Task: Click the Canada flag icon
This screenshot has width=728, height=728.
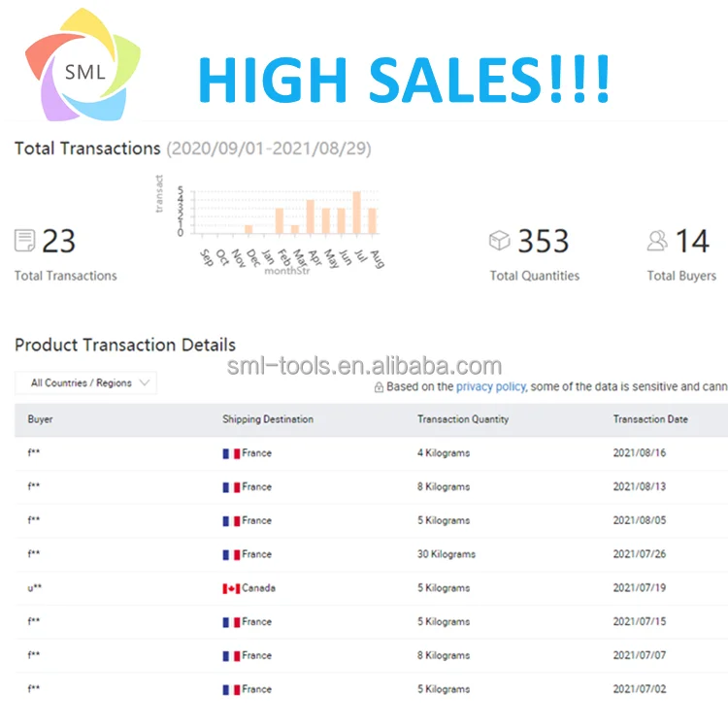Action: pos(231,588)
